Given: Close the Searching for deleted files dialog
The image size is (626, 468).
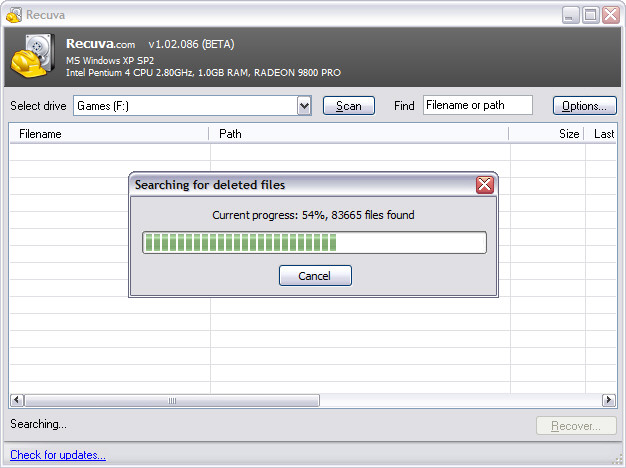Looking at the screenshot, I should click(484, 184).
